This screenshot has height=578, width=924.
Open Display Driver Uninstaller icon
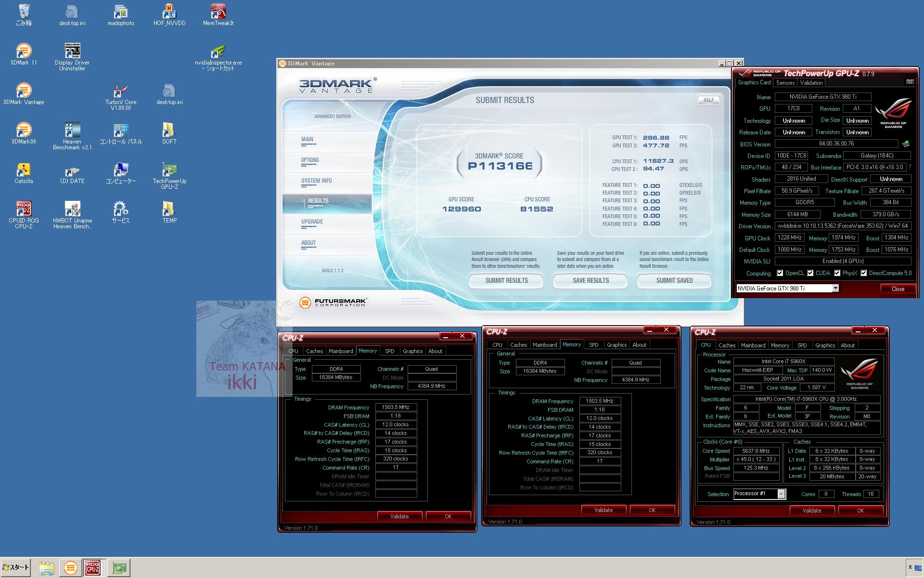[72, 57]
